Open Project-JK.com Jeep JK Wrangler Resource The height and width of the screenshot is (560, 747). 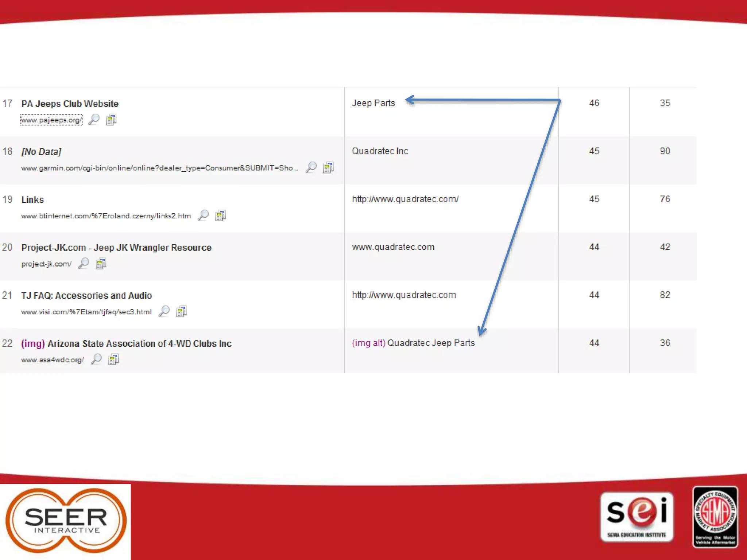click(x=116, y=248)
